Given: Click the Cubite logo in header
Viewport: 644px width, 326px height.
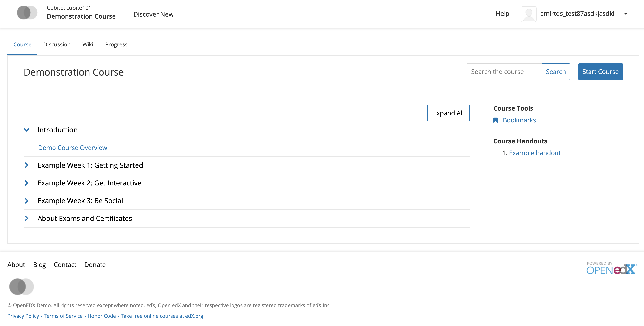Looking at the screenshot, I should pyautogui.click(x=27, y=13).
